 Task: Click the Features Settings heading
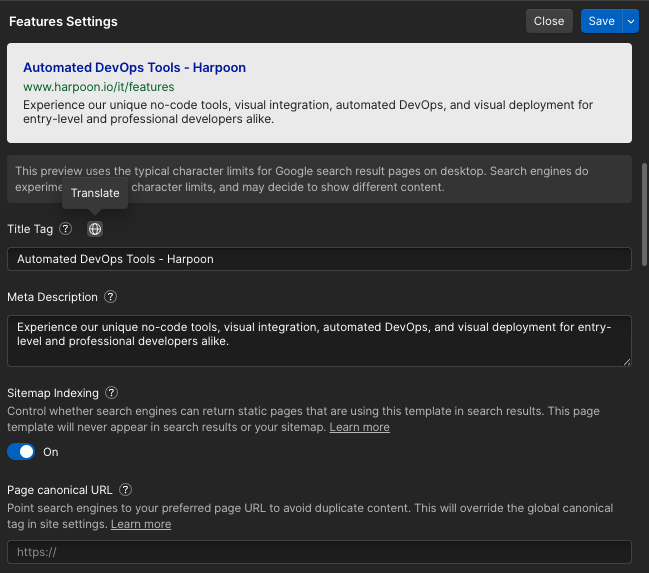click(x=63, y=22)
